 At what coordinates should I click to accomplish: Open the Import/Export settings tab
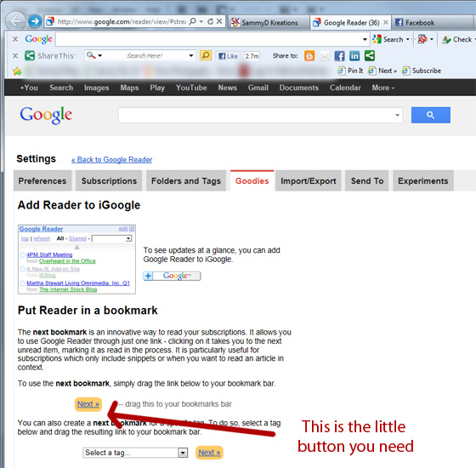click(309, 180)
